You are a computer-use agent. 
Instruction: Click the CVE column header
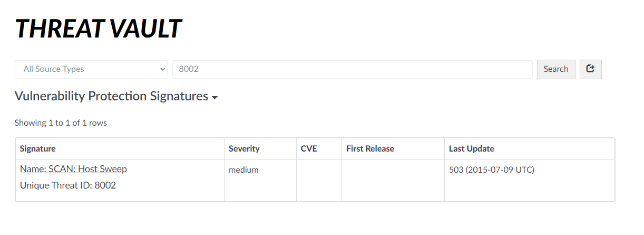point(309,149)
